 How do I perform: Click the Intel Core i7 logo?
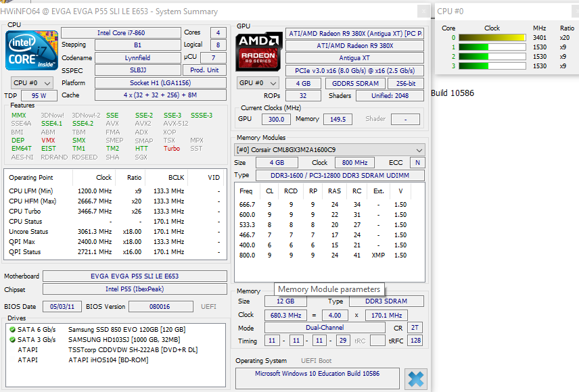coord(32,51)
